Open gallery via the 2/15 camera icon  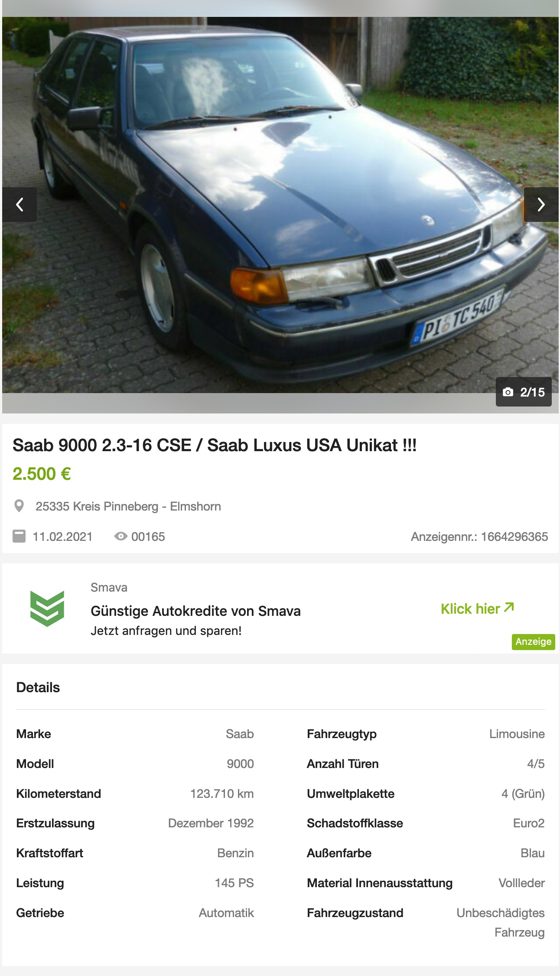pos(508,392)
